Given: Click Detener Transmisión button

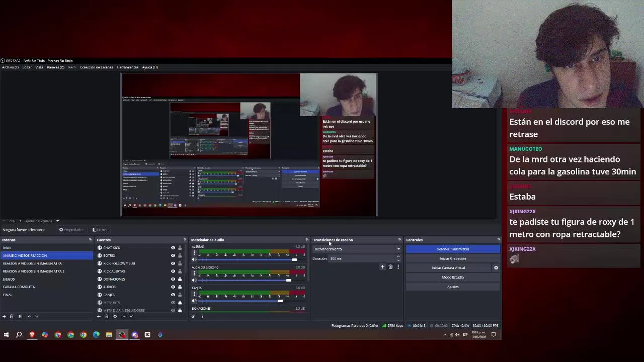Looking at the screenshot, I should click(x=453, y=249).
